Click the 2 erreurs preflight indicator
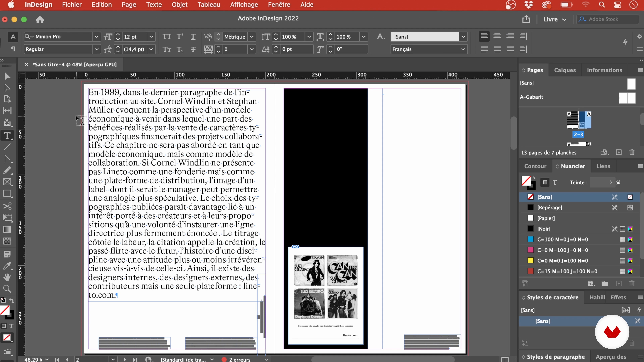Image resolution: width=644 pixels, height=362 pixels. [236, 359]
